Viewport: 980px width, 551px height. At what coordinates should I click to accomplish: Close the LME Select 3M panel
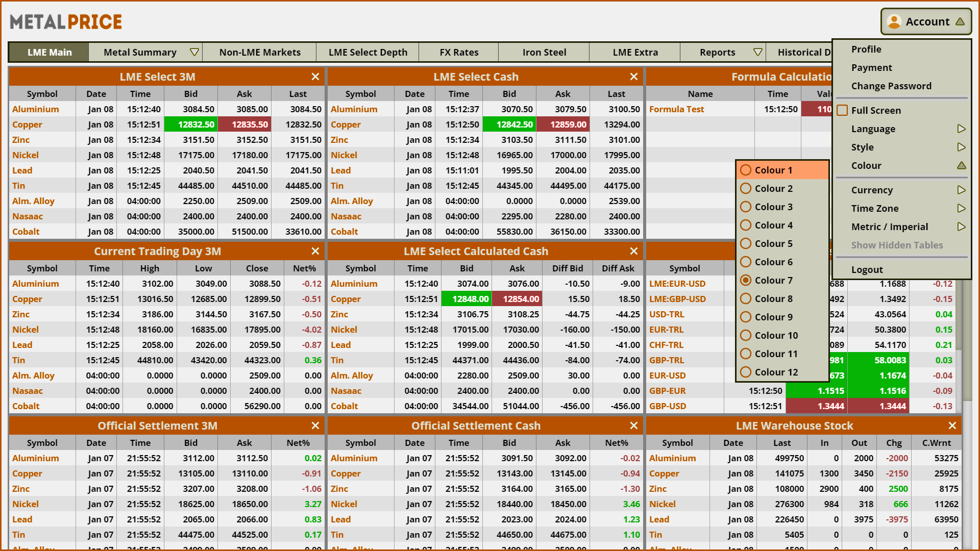click(315, 77)
